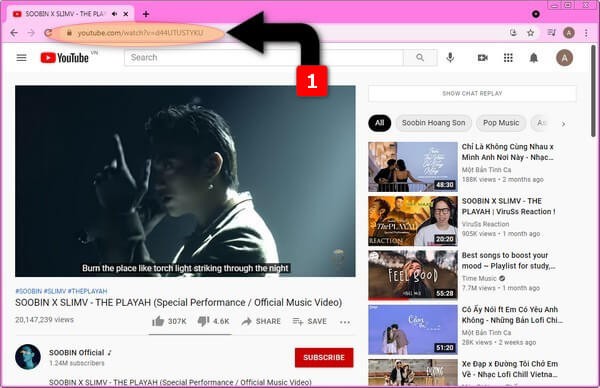The image size is (600, 388).
Task: Click the 20,147,239 views count
Action: click(x=44, y=320)
